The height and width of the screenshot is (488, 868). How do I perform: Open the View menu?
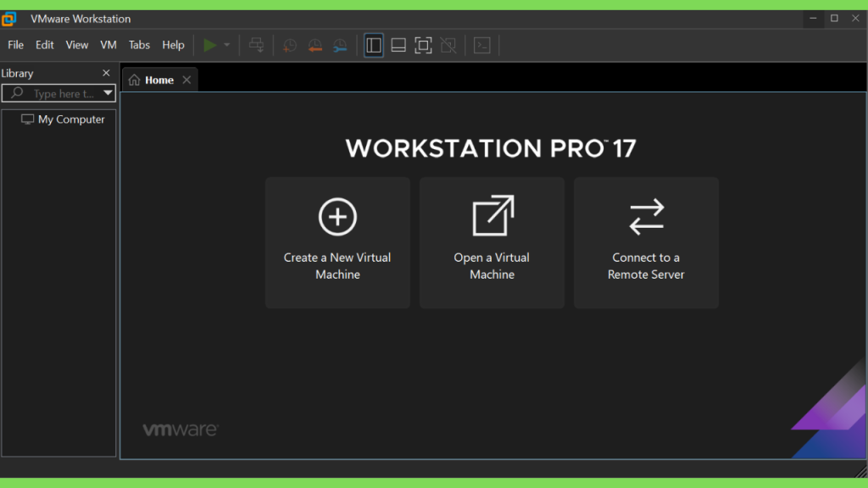(77, 45)
